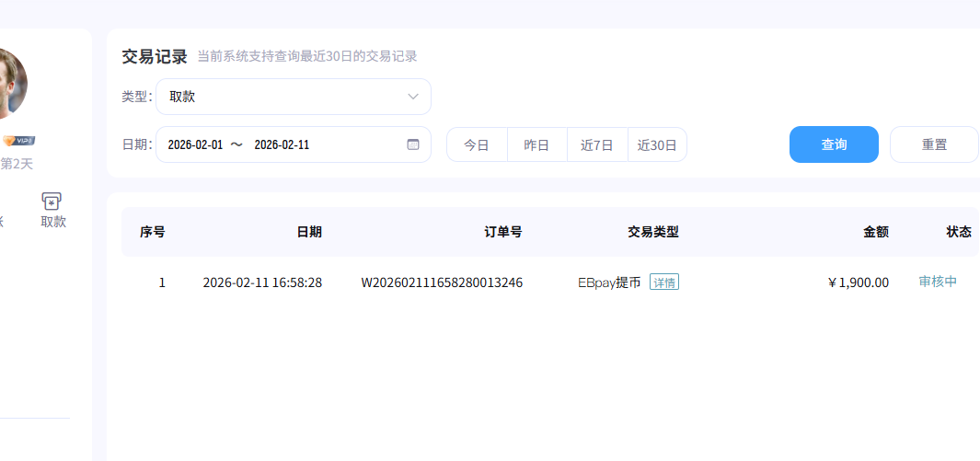Select the end date 2026-02-11

coord(282,144)
